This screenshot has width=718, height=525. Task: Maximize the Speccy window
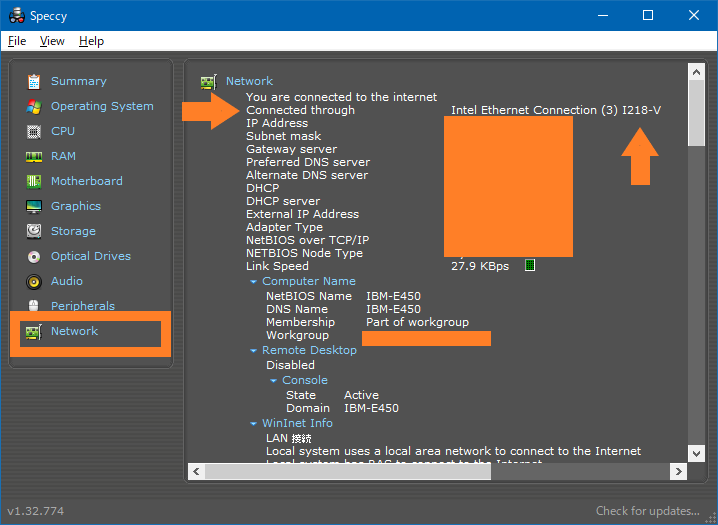click(648, 16)
